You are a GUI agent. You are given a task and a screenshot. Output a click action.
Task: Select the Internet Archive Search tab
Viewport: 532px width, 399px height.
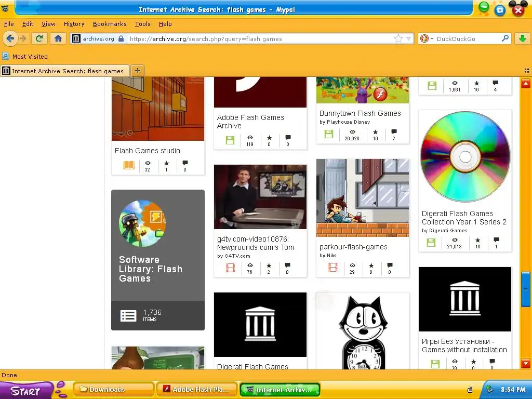click(65, 71)
